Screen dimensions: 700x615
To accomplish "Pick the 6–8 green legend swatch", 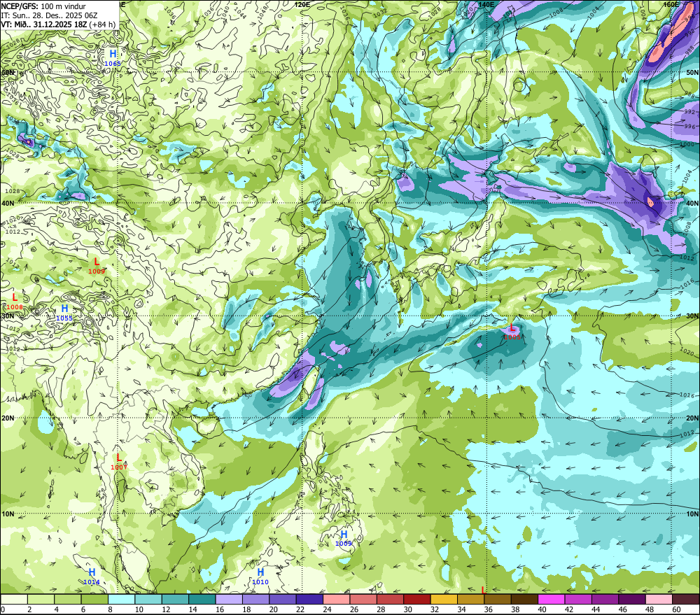I will tap(94, 600).
